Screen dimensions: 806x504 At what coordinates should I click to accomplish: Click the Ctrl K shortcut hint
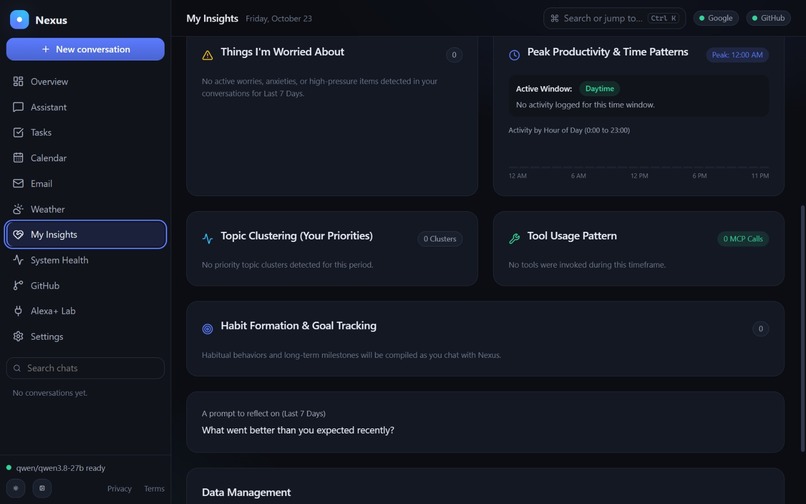click(663, 19)
